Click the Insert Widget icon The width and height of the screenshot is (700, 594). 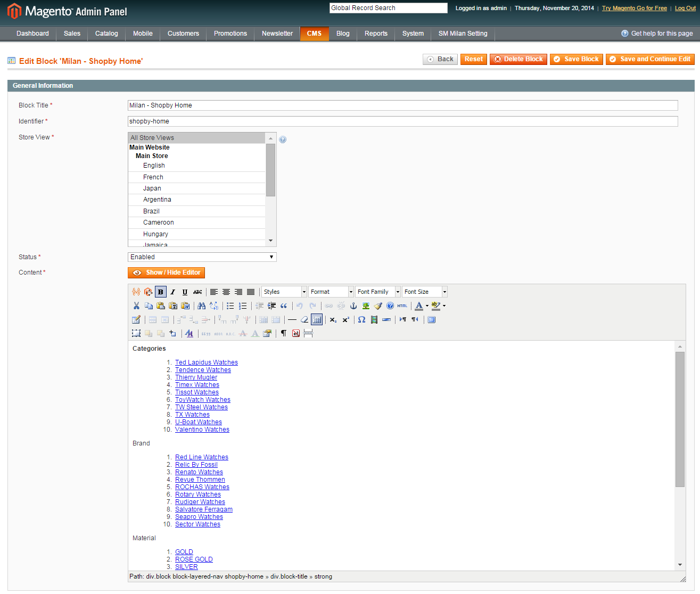[x=149, y=292]
